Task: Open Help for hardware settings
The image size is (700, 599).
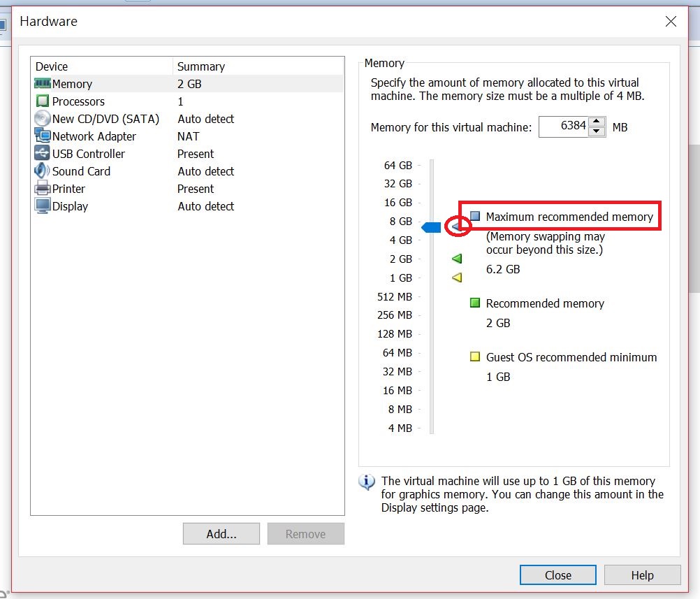Action: (x=643, y=575)
